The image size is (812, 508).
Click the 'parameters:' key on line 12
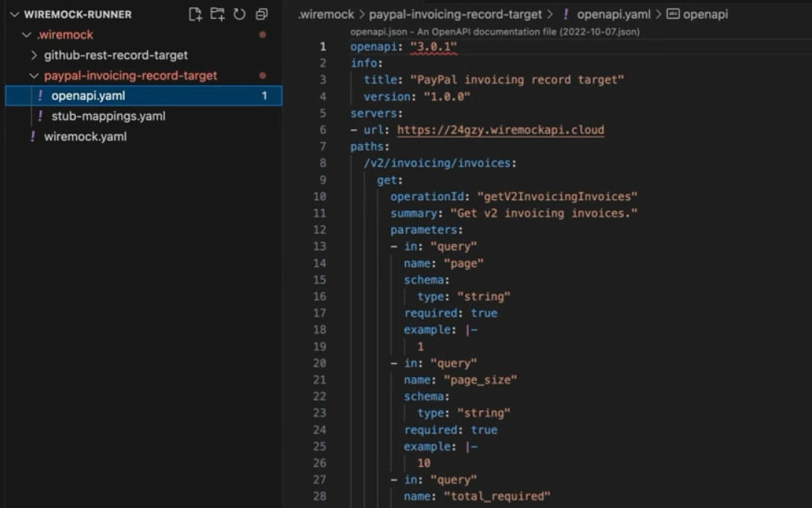(427, 229)
